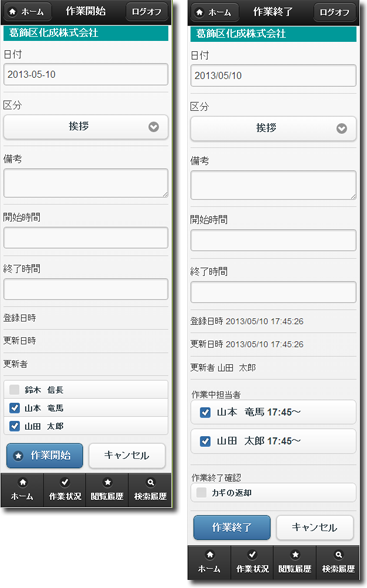The width and height of the screenshot is (367, 588).
Task: Open ホーム tab in 作業開始 bottom bar
Action: pyautogui.click(x=22, y=490)
